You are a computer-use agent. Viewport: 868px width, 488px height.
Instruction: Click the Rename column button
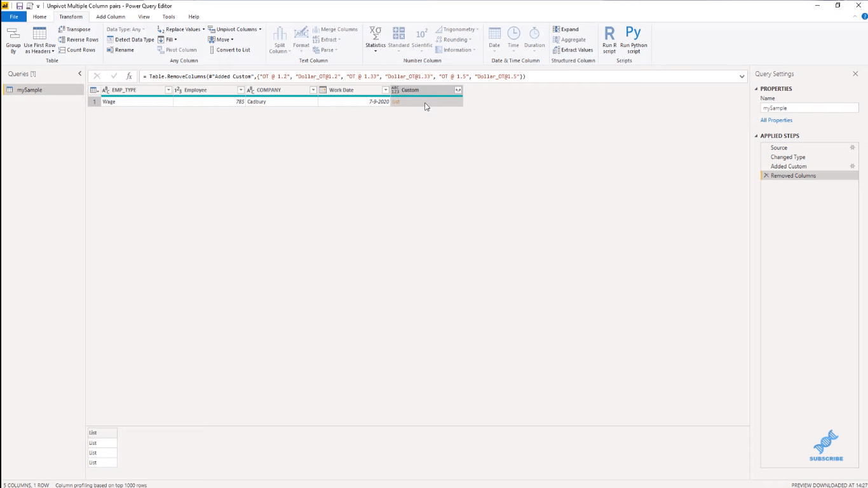click(120, 50)
